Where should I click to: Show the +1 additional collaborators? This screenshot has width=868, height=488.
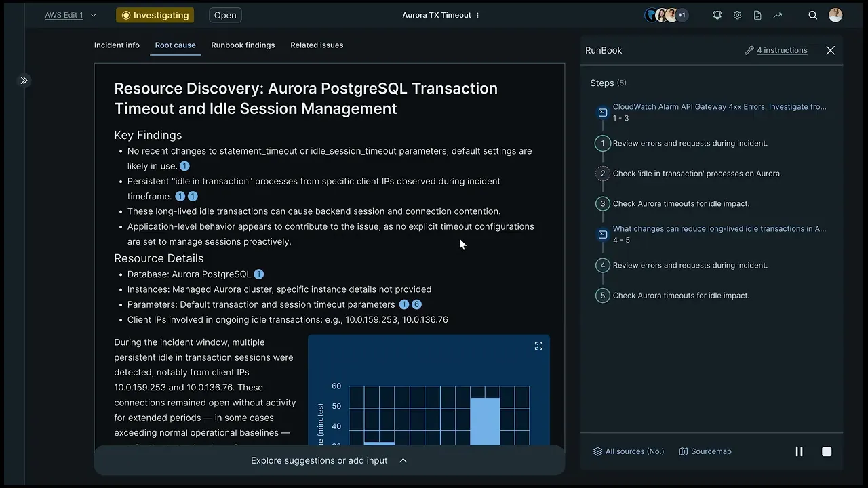click(x=682, y=15)
